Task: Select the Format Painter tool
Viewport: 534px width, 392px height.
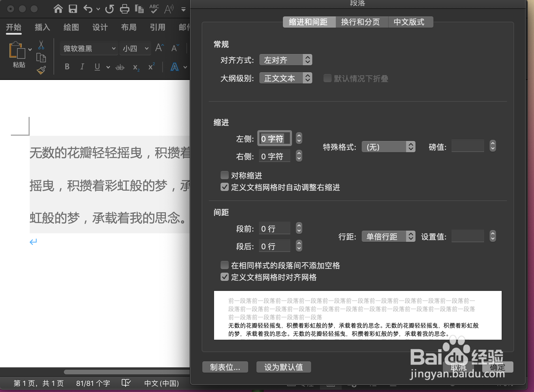Action: point(41,70)
